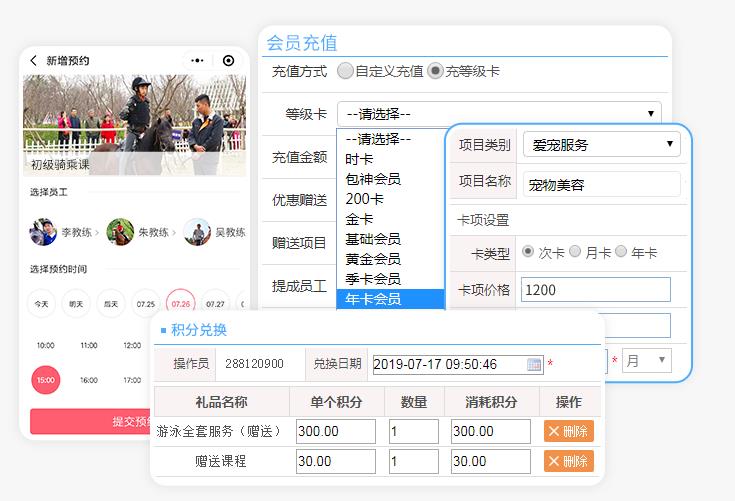This screenshot has height=501, width=735.
Task: Choose 年卡 card type
Action: tap(621, 252)
